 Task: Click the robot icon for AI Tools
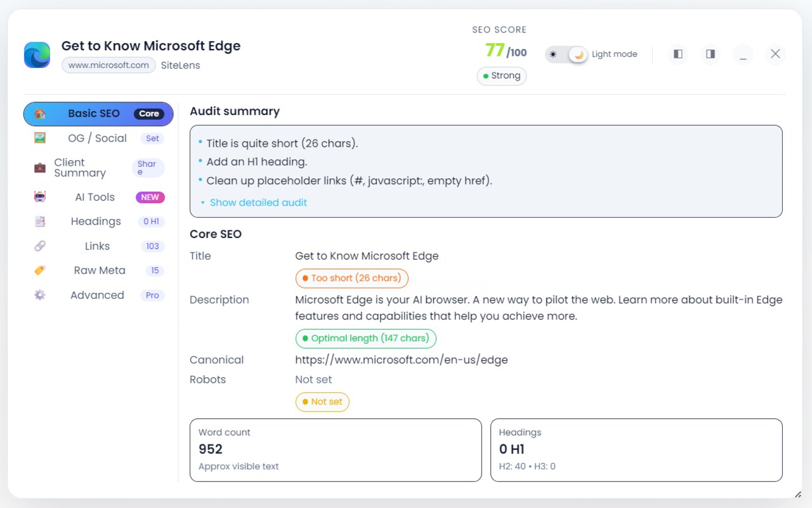point(40,197)
